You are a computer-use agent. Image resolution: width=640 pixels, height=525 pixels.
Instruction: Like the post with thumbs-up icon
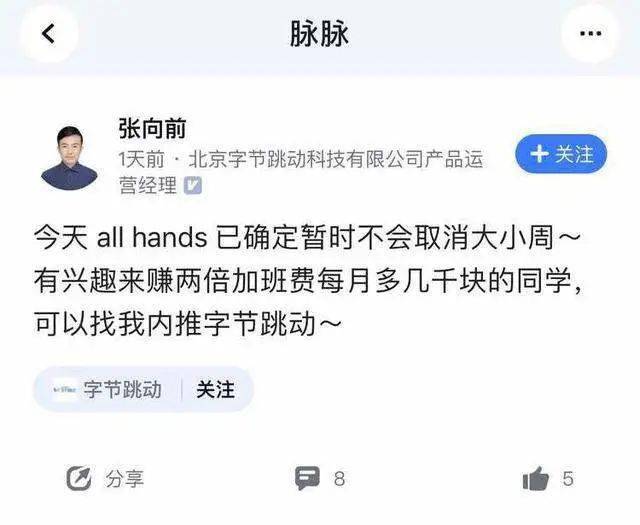[536, 478]
